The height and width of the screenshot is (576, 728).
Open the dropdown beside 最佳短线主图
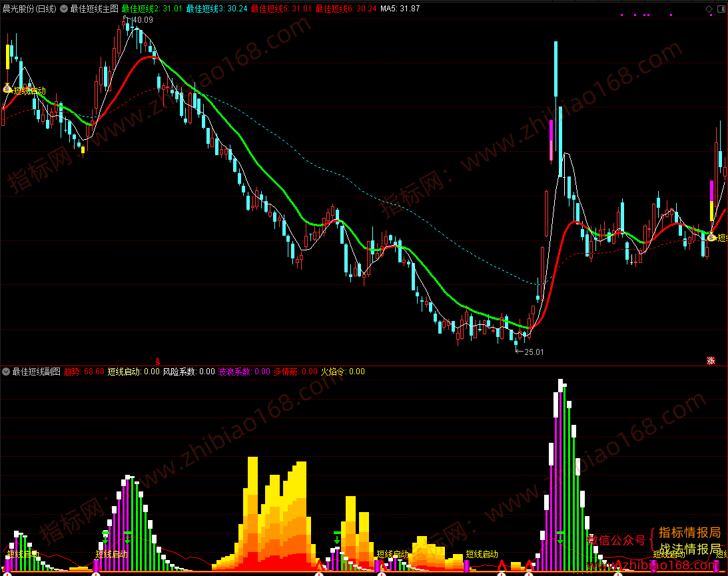pyautogui.click(x=64, y=9)
